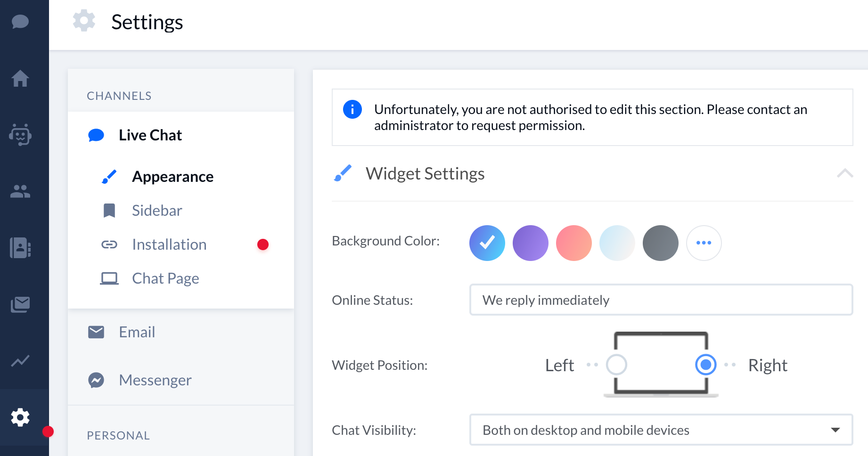Click the blue info icon in the notice

coord(352,109)
